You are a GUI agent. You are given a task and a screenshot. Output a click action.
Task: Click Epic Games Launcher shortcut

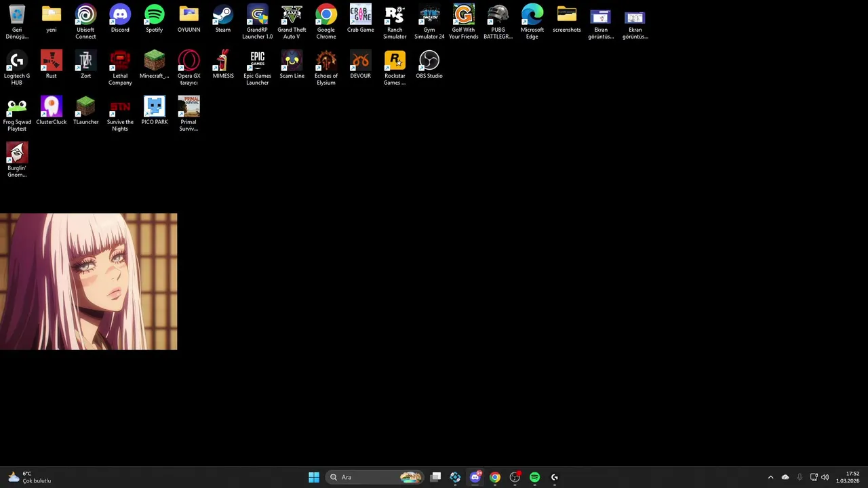click(x=257, y=68)
